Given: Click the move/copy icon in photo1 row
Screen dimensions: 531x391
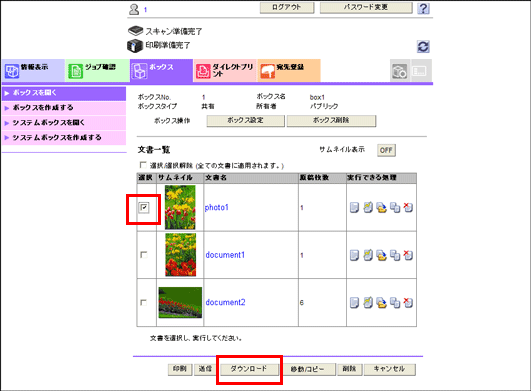Looking at the screenshot, I should tap(395, 207).
